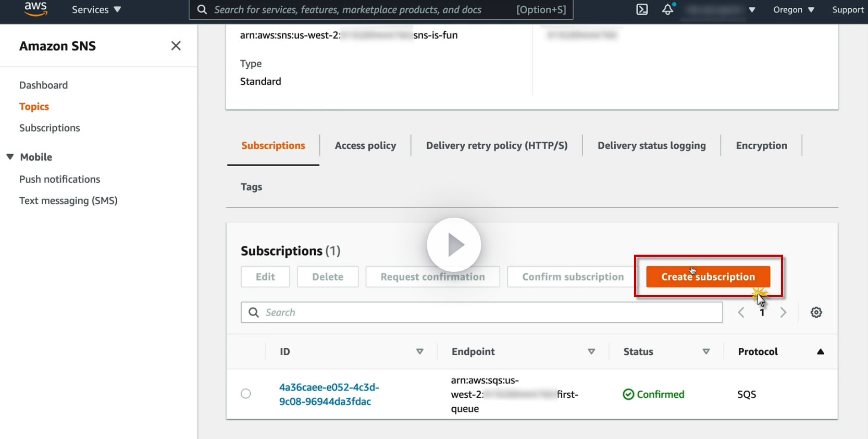This screenshot has width=868, height=439.
Task: Sort by the Protocol column arrow
Action: (820, 352)
